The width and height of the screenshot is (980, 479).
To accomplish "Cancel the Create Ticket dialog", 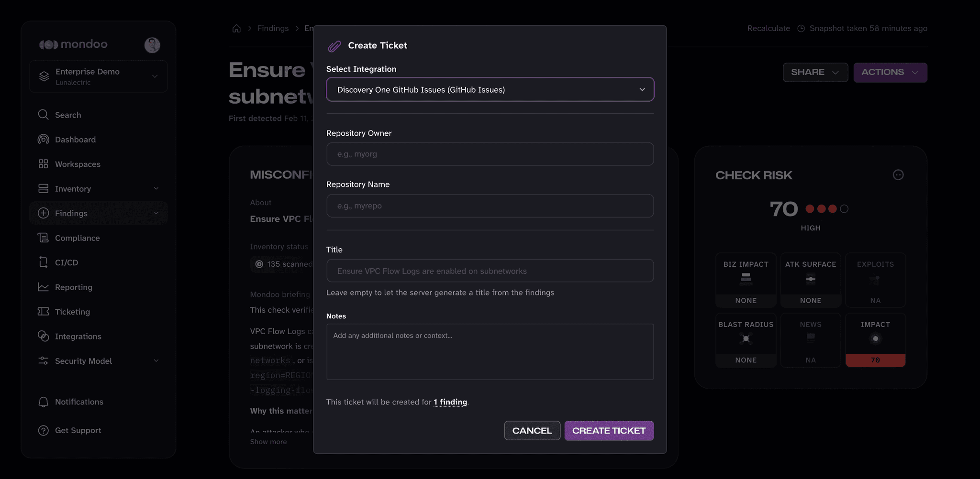I will coord(532,431).
